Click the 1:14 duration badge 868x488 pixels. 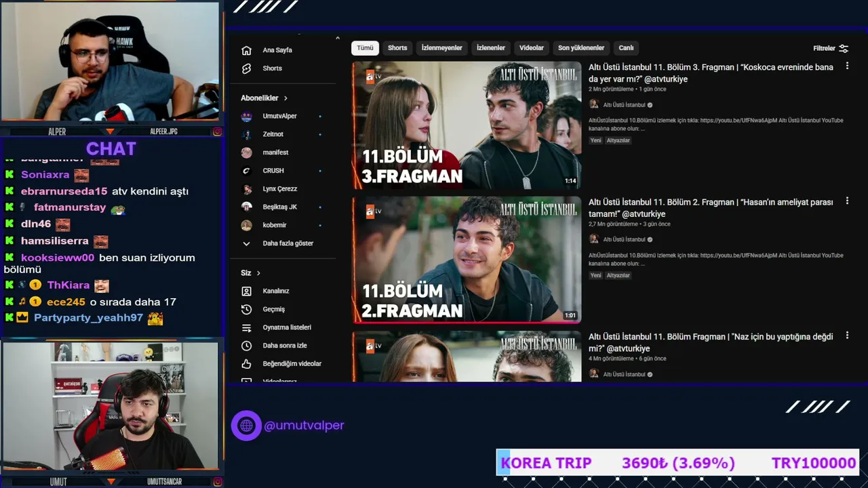pyautogui.click(x=570, y=181)
